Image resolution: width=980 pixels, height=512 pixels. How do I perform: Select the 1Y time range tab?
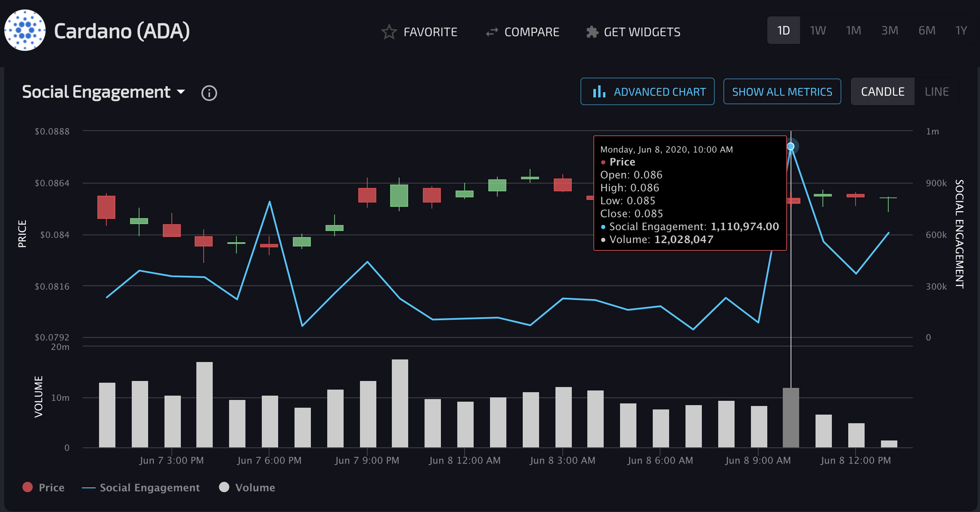(961, 31)
